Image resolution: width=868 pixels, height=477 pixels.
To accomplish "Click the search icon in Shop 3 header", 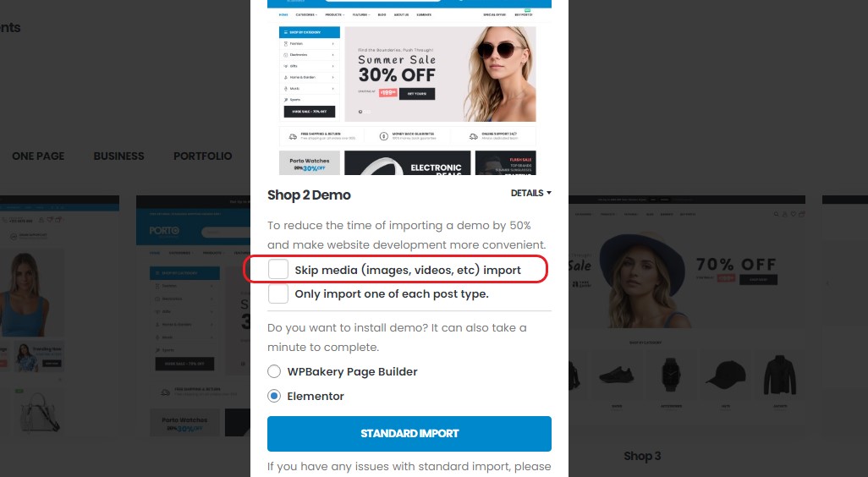I will (776, 214).
